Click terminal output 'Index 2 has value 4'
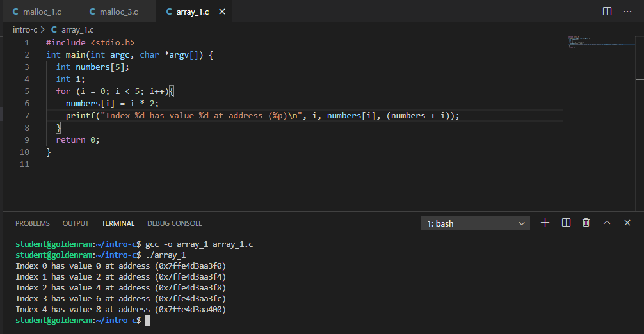 (58, 288)
